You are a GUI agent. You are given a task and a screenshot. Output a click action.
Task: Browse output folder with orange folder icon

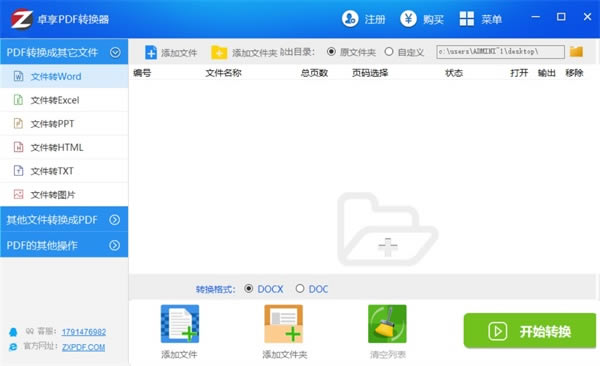[576, 51]
